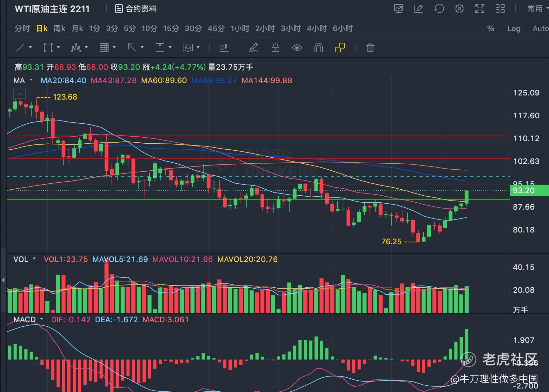The height and width of the screenshot is (392, 549).
Task: Toggle drawings visibility eye icon
Action: (297, 48)
